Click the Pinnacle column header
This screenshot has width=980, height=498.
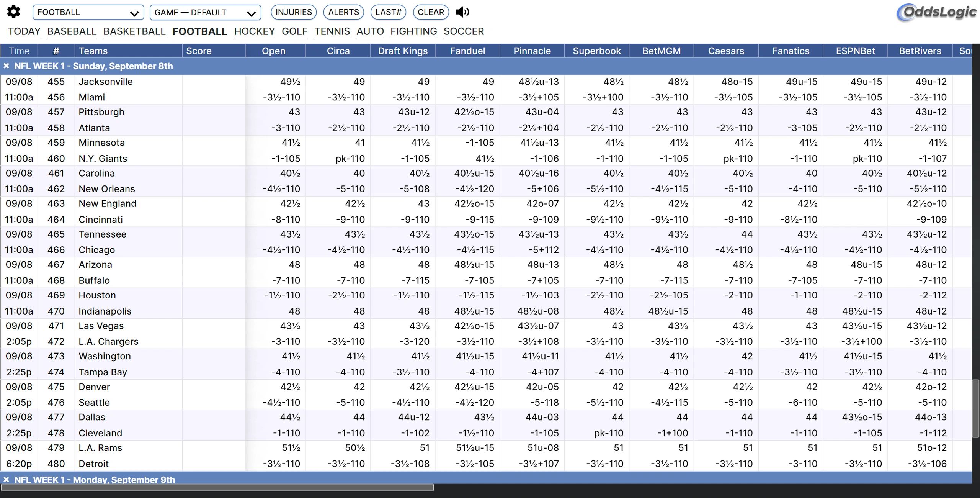[532, 51]
